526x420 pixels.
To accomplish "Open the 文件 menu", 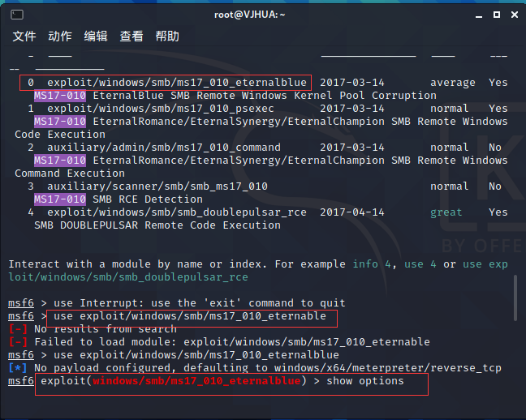I will (24, 36).
